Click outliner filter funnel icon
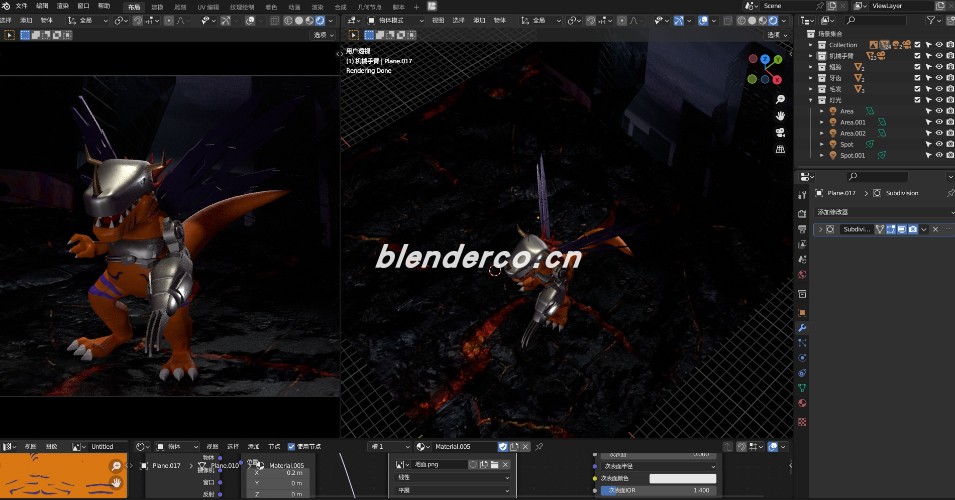 point(931,20)
